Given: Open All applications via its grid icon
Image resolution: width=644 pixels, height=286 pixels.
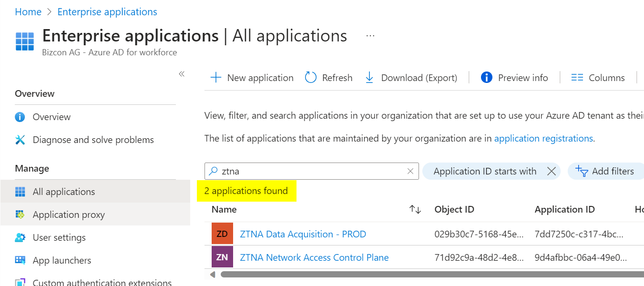Looking at the screenshot, I should pyautogui.click(x=20, y=191).
